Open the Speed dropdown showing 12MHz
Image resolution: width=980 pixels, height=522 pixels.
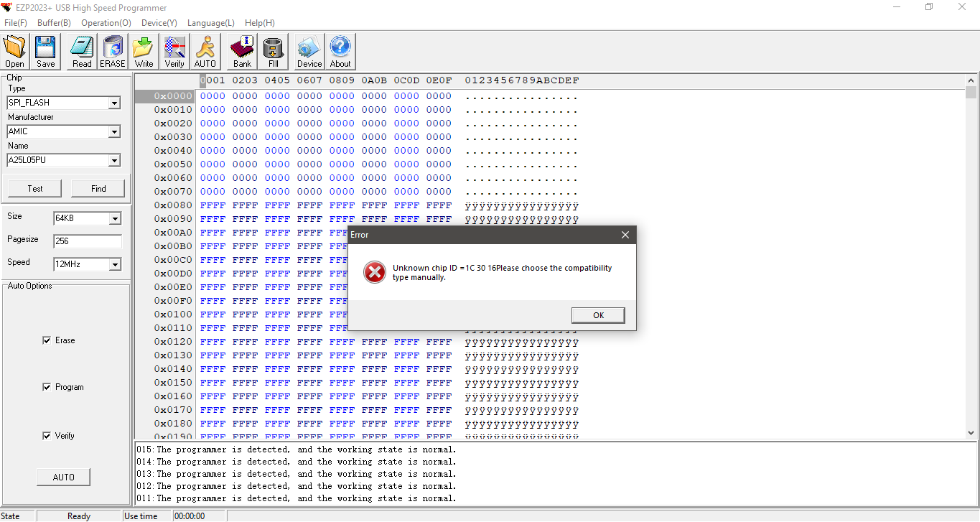tap(114, 265)
